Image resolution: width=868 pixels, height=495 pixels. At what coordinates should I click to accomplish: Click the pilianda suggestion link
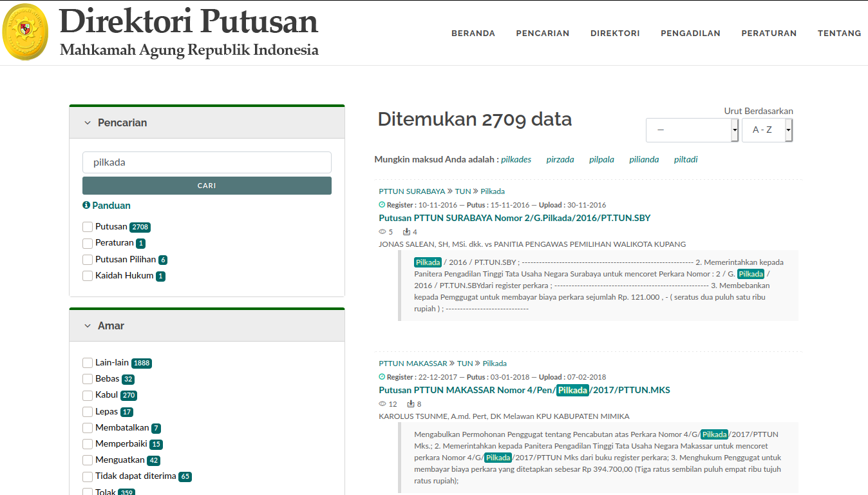tap(644, 159)
